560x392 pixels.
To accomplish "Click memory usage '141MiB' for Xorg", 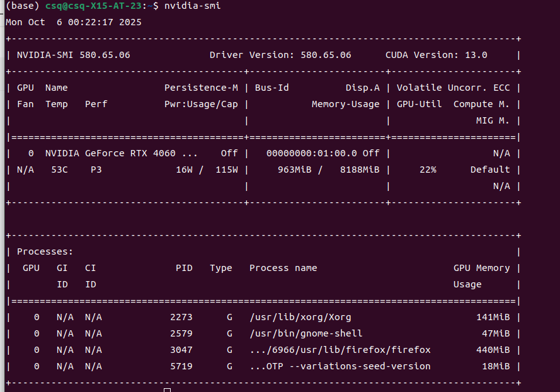I will 493,317.
